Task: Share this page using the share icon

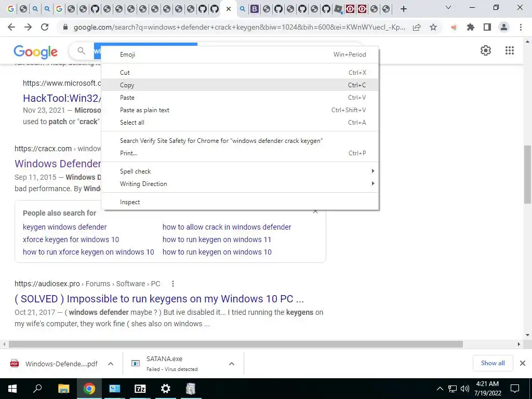Action: coord(417,27)
